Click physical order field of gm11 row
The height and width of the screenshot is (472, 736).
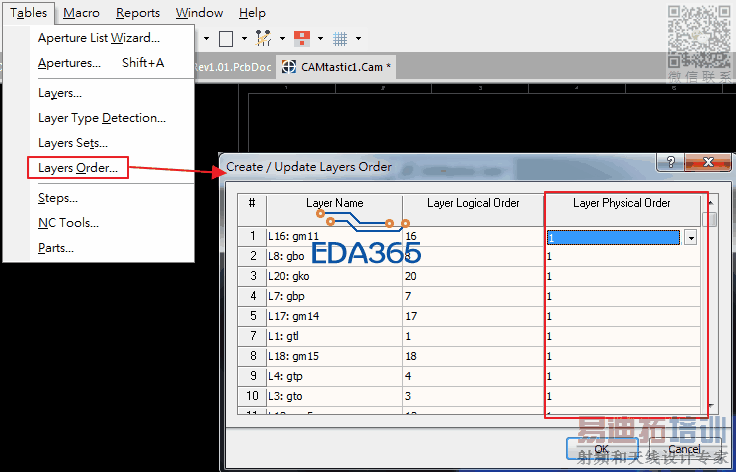click(613, 238)
